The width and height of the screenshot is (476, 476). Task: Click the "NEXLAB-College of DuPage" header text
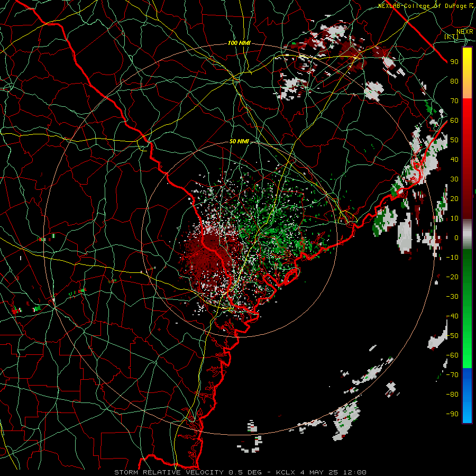click(423, 6)
